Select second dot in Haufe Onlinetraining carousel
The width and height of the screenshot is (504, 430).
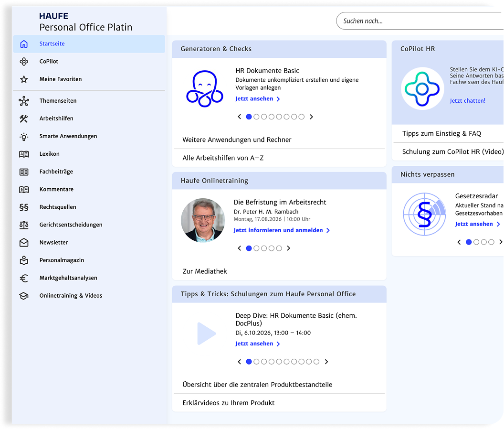pyautogui.click(x=256, y=248)
